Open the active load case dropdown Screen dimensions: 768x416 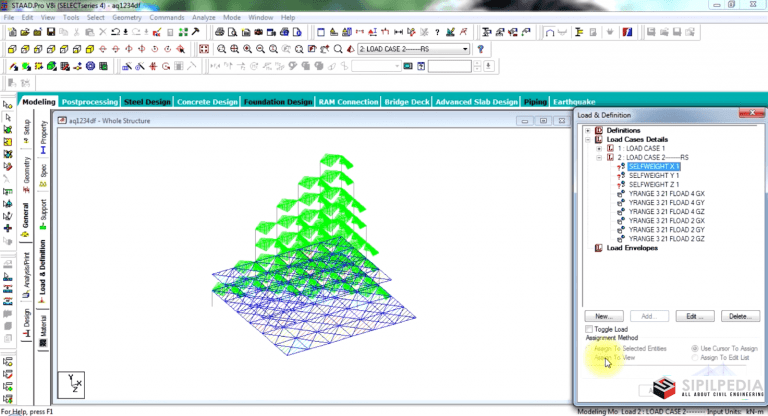click(465, 49)
